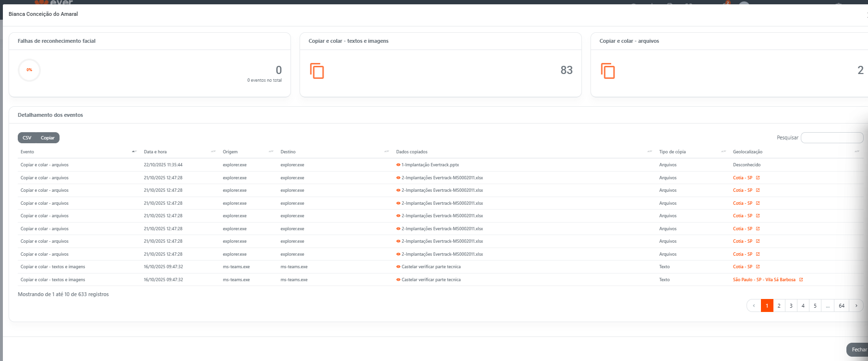This screenshot has width=868, height=361.
Task: Click the copy icon in Copiar e colar arquivos card
Action: coord(608,71)
